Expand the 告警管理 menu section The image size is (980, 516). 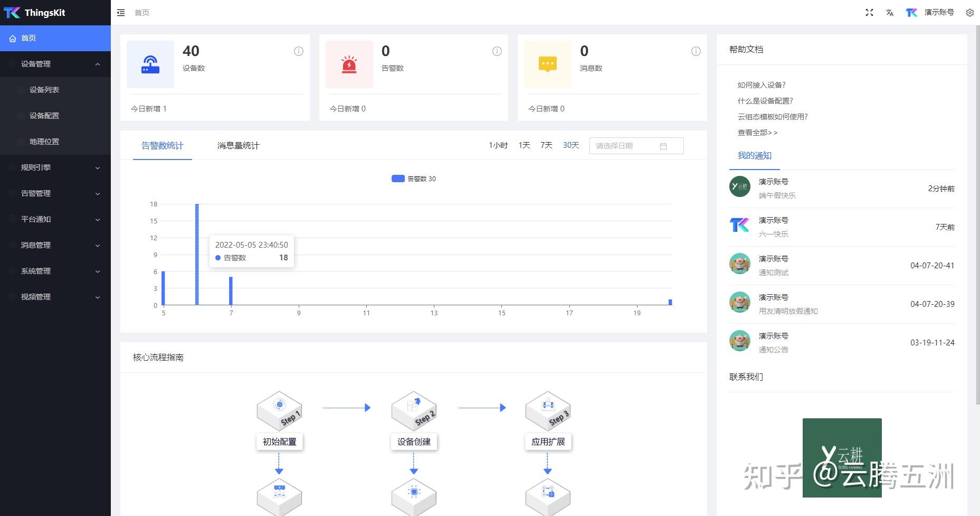coord(35,193)
